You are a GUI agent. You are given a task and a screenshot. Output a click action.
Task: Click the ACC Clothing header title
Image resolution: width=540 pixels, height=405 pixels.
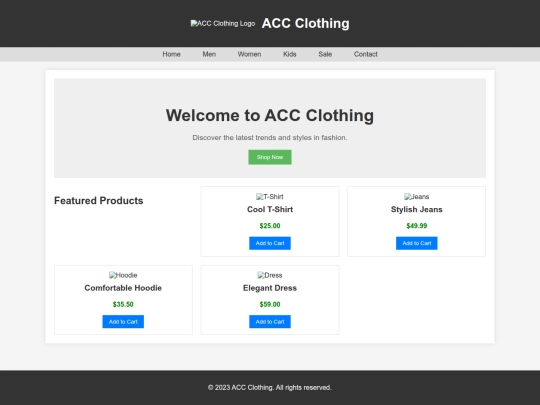click(x=305, y=23)
